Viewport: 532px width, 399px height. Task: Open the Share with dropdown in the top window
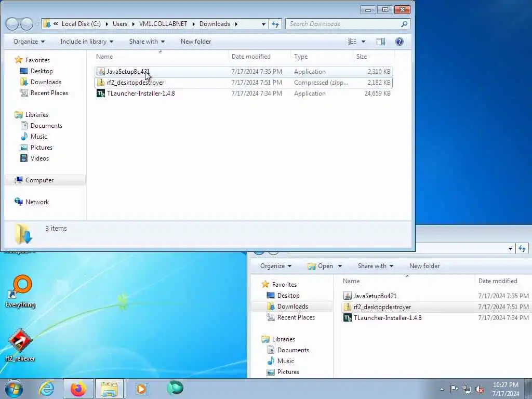pyautogui.click(x=147, y=42)
